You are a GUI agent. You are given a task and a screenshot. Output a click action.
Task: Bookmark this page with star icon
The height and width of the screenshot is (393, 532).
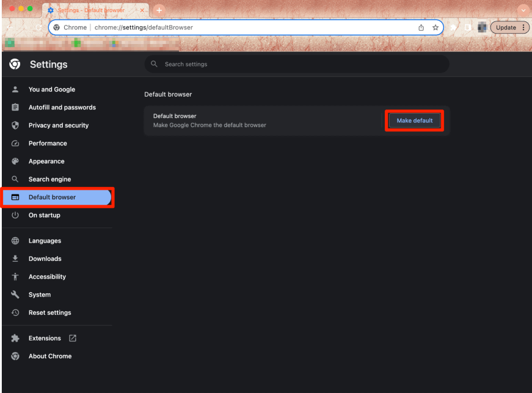tap(435, 28)
